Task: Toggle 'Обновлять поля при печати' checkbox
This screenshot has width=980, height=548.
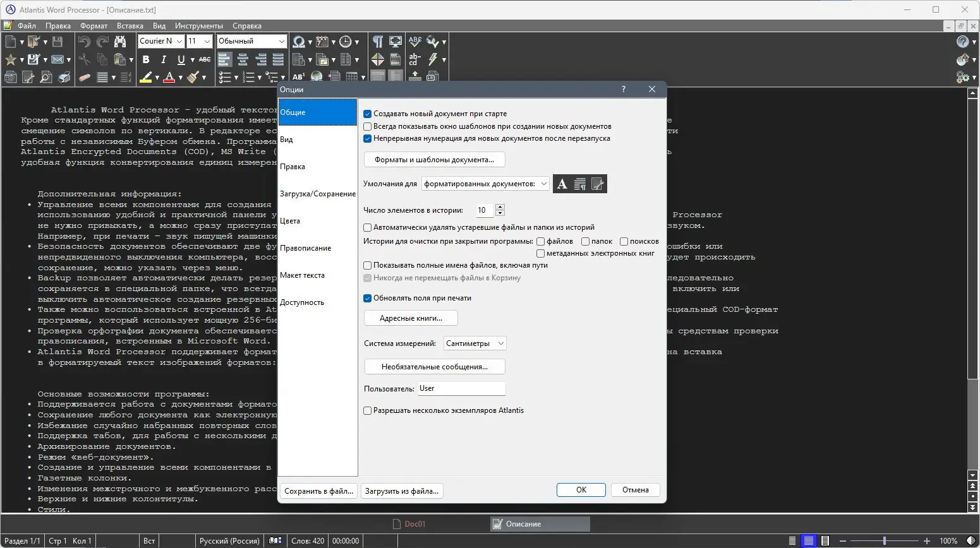Action: click(x=367, y=299)
